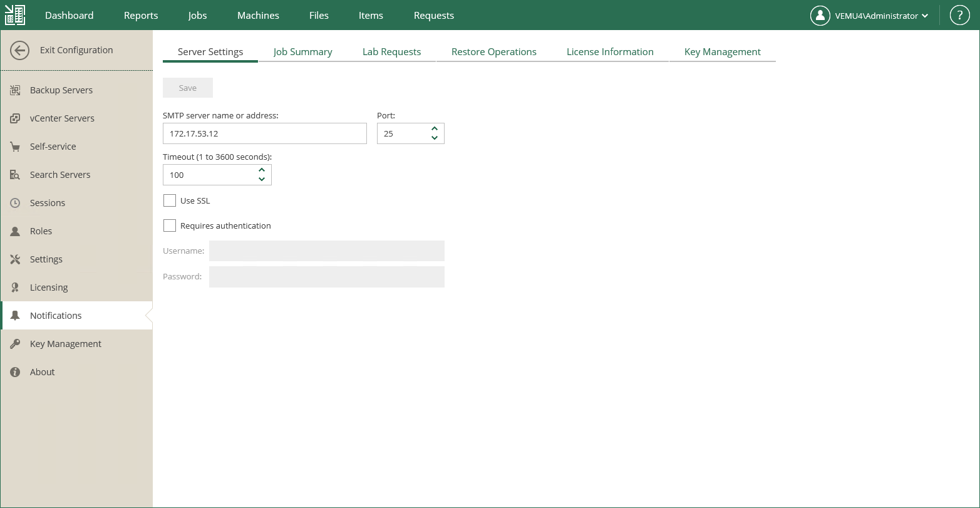Click the Exit Configuration link
This screenshot has height=508, width=980.
pyautogui.click(x=76, y=50)
